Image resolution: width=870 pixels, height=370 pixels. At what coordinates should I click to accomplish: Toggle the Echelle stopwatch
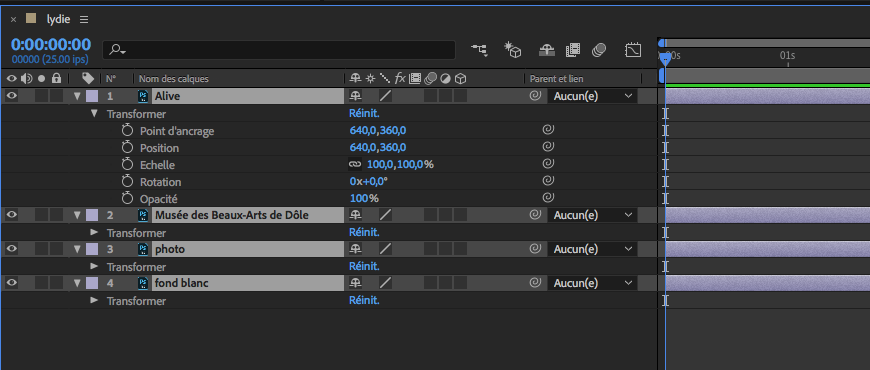coord(128,165)
